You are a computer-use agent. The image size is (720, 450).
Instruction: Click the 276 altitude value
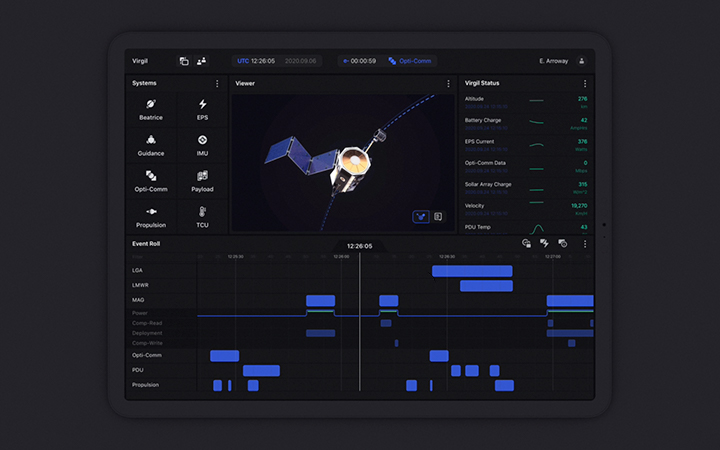(x=583, y=99)
